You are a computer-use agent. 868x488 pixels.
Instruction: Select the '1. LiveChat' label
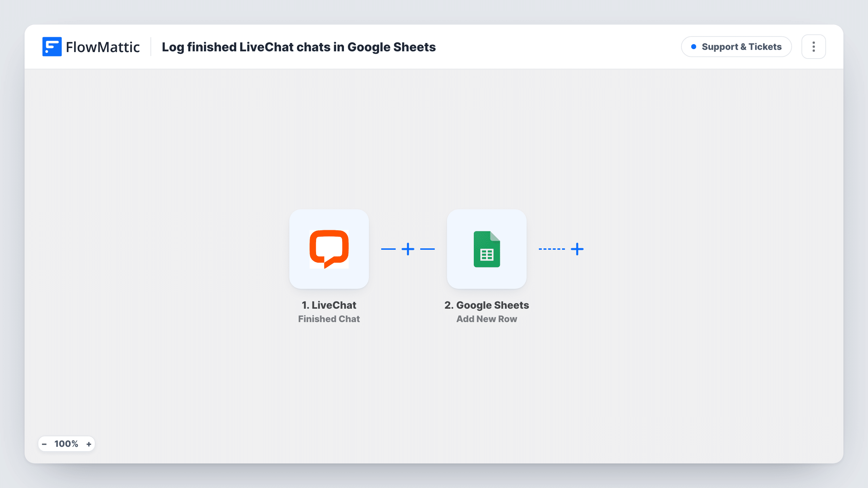point(329,305)
